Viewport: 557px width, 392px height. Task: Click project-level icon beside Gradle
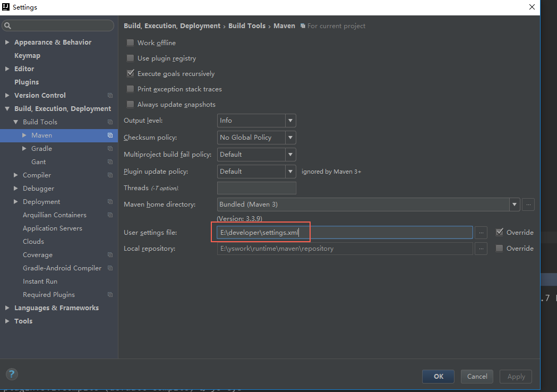point(110,149)
